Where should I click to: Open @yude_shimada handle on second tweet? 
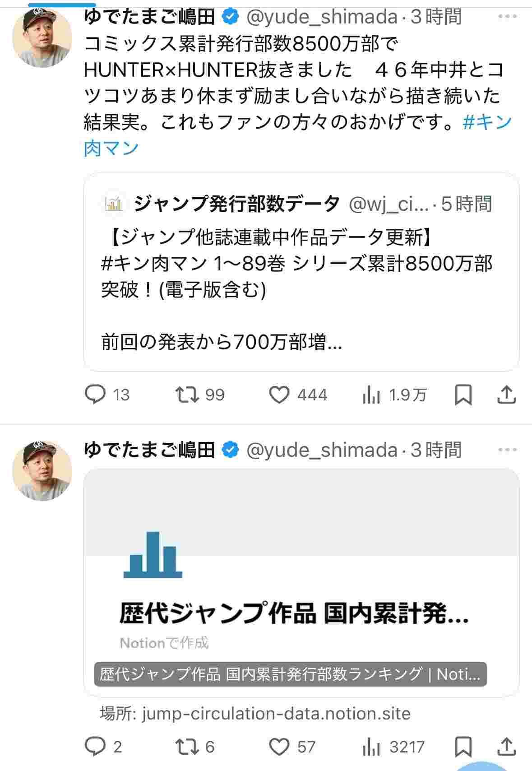coord(322,450)
